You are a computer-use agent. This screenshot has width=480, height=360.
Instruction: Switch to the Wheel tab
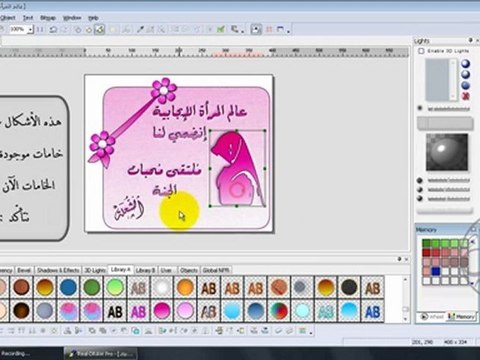click(x=432, y=316)
